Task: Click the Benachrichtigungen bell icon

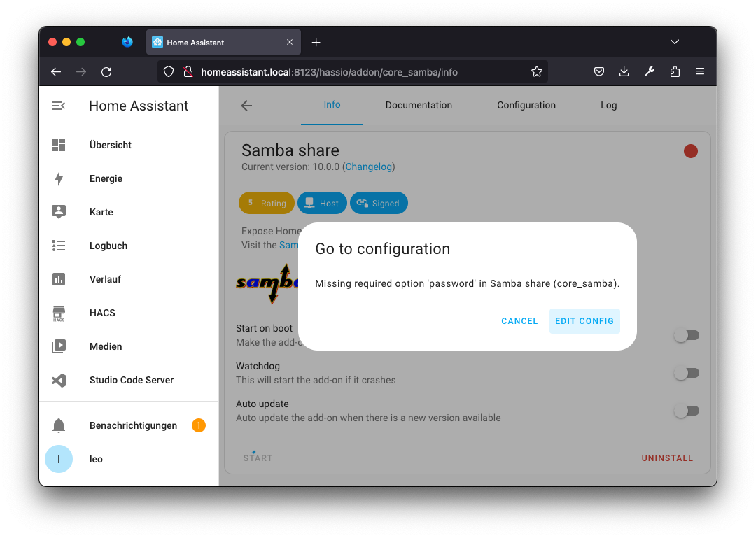Action: [x=59, y=425]
